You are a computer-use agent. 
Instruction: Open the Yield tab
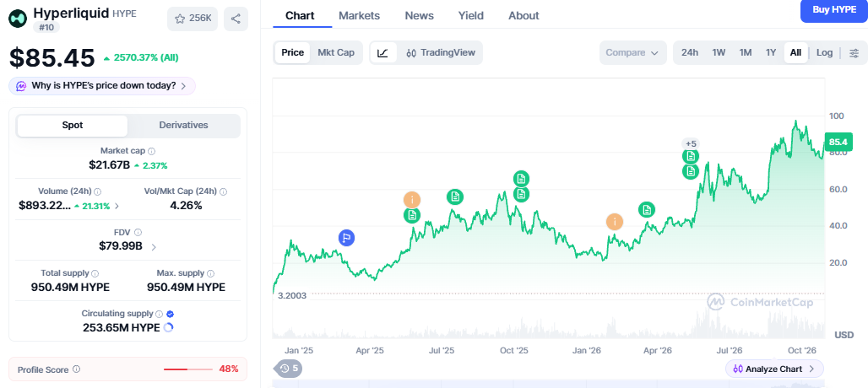pyautogui.click(x=470, y=15)
